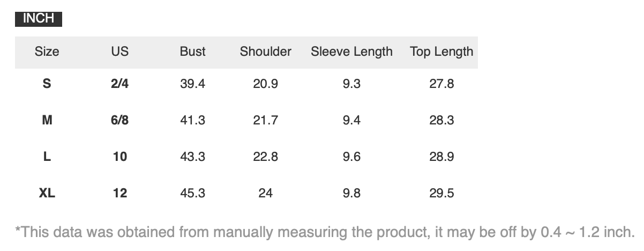Select the US size 6/8 cell

click(120, 120)
